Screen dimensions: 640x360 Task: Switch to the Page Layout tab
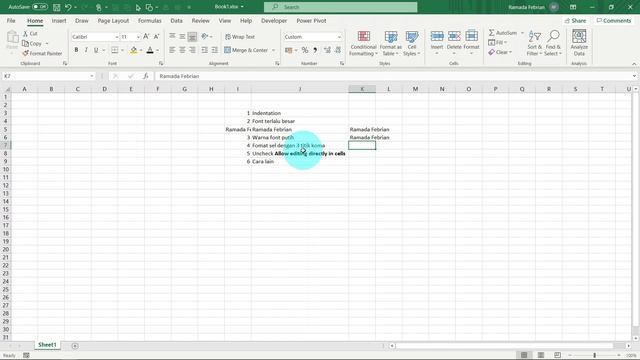tap(113, 20)
